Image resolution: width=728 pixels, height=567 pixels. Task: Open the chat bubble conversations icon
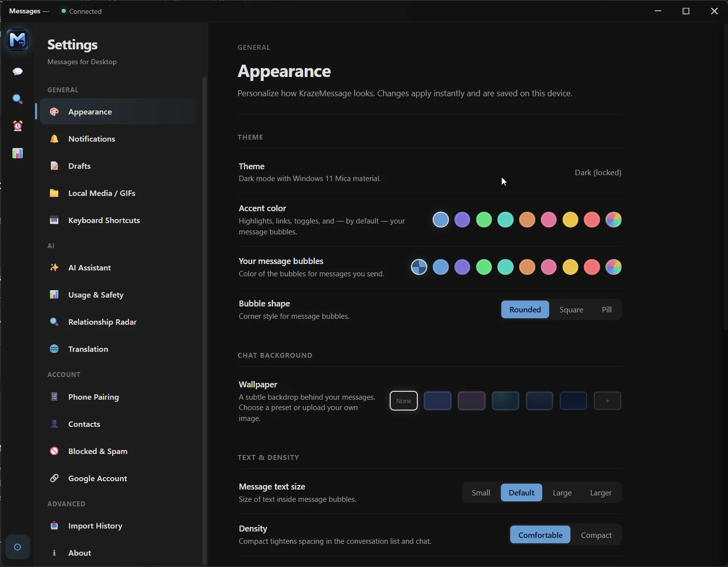(x=18, y=72)
